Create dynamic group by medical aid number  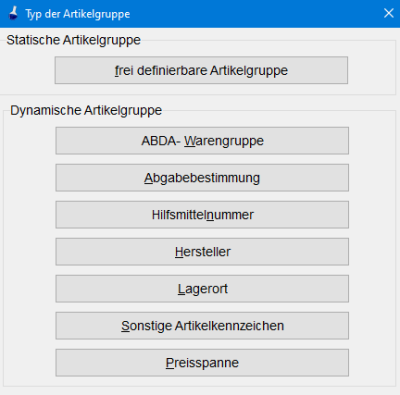click(x=202, y=215)
